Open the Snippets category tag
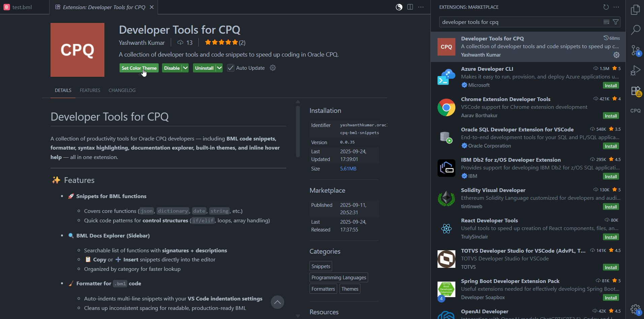644x319 pixels. pyautogui.click(x=321, y=266)
